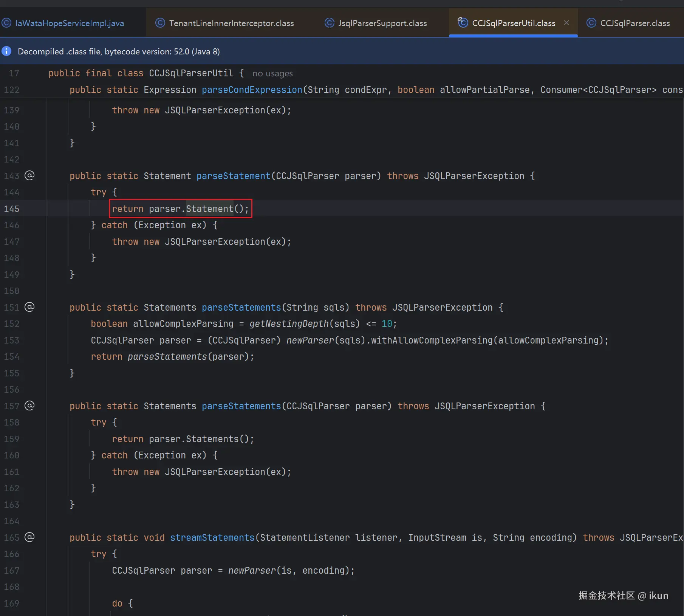Click the class icon on JsqlParserSupport.class tab
This screenshot has width=684, height=616.
330,23
